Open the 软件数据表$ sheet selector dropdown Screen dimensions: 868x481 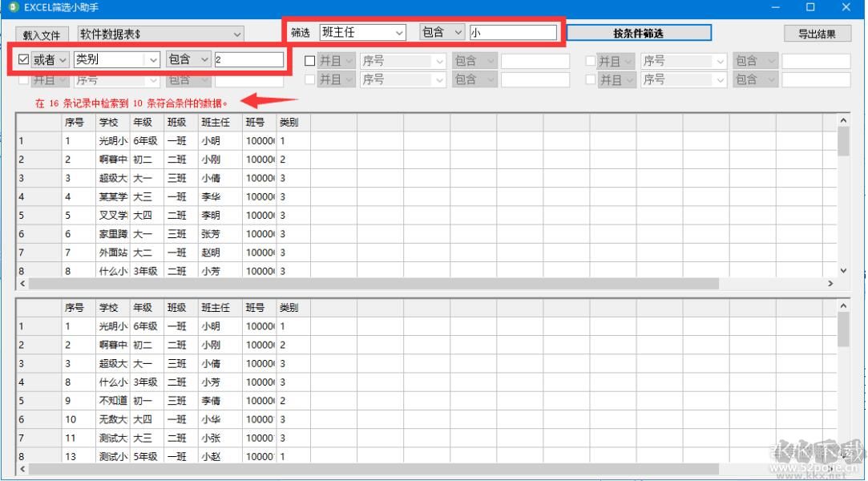tap(236, 34)
